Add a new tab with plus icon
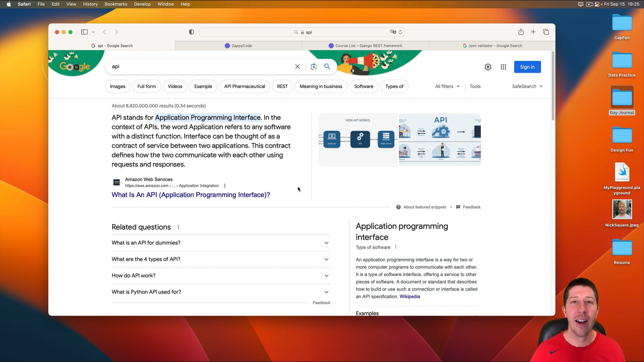The width and height of the screenshot is (644, 362). click(x=533, y=32)
